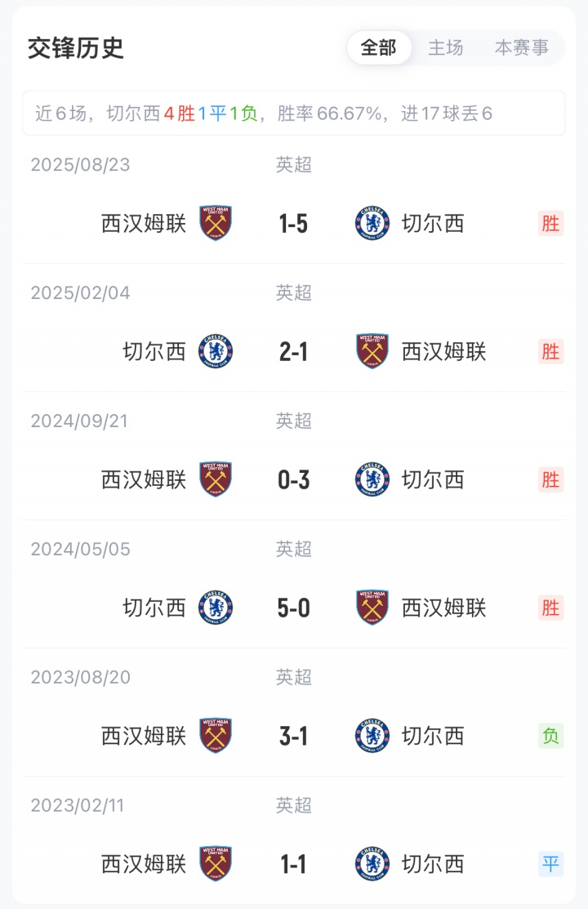Click 西汉姆联 team name in 2024/05/05 match
588x909 pixels.
(444, 608)
